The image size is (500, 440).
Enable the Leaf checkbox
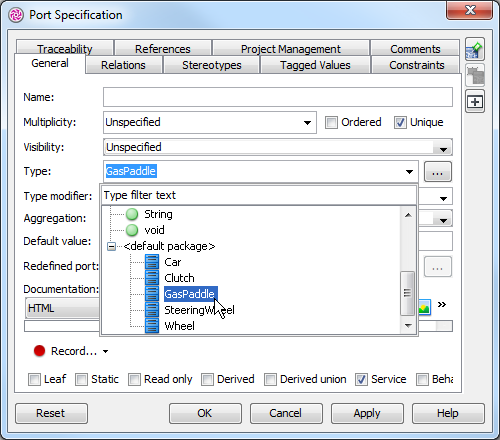[x=34, y=379]
